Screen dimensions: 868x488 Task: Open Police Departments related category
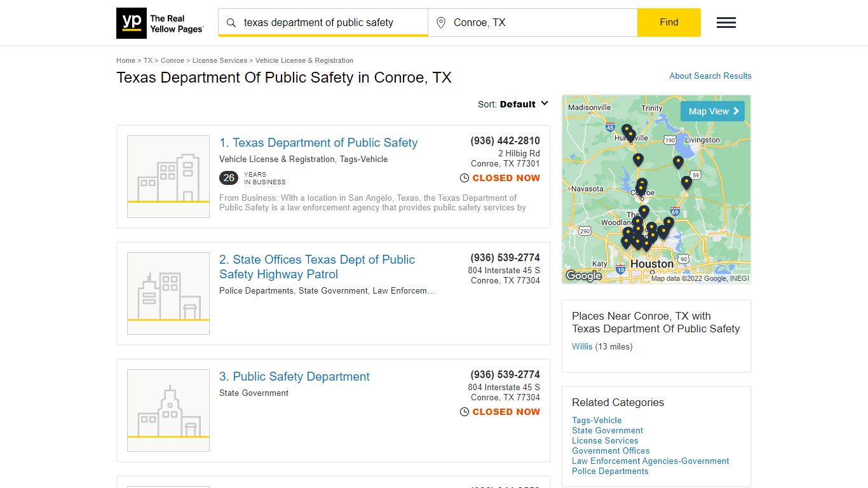[x=610, y=471]
